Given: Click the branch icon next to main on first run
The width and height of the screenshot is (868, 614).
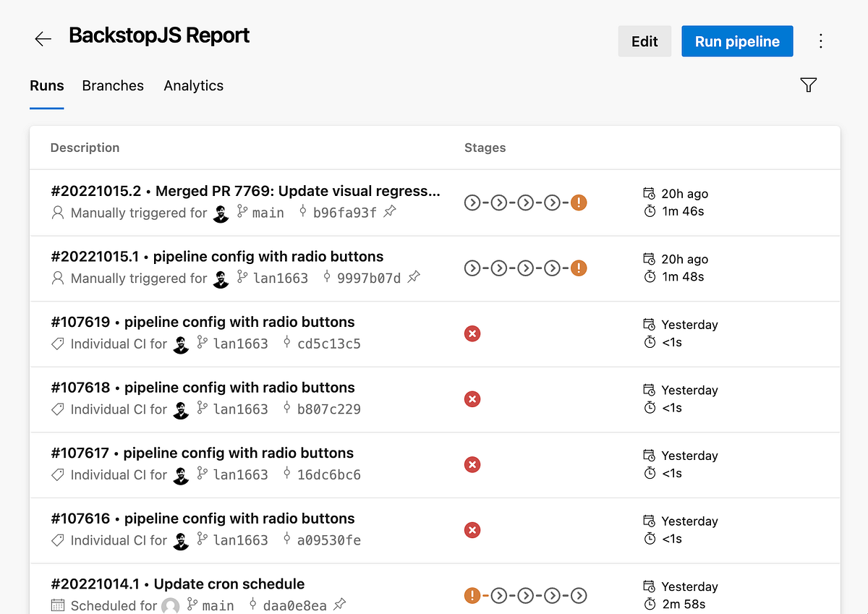Looking at the screenshot, I should pyautogui.click(x=242, y=213).
